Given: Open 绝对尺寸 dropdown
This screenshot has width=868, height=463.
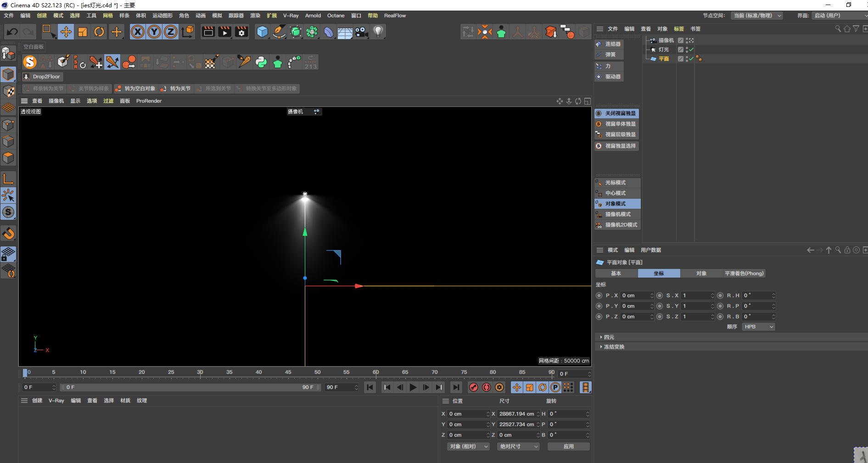Looking at the screenshot, I should [518, 446].
